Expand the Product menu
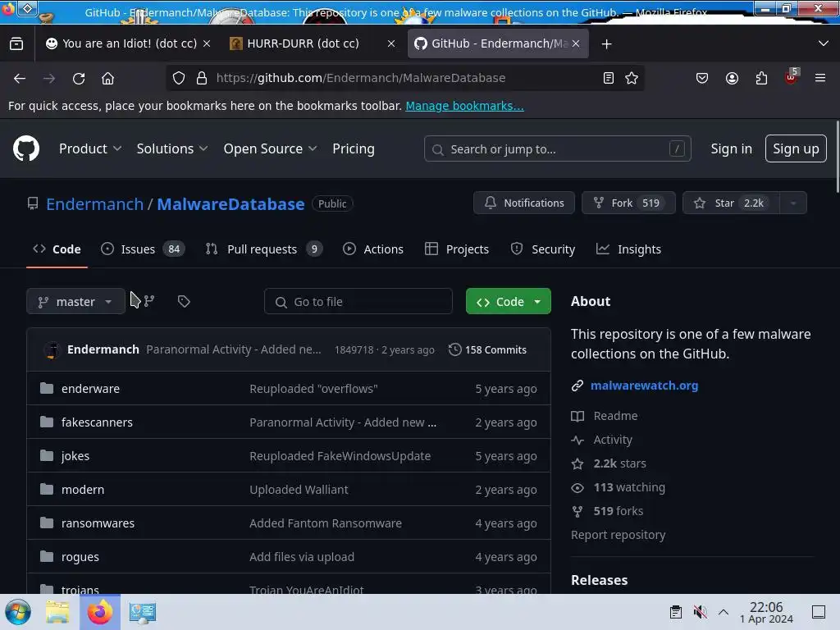Image resolution: width=840 pixels, height=630 pixels. point(90,148)
